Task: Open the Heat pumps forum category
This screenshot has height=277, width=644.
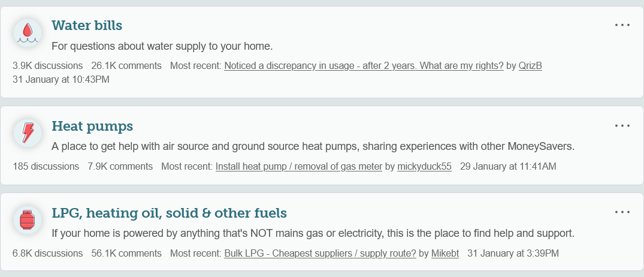Action: pos(92,126)
